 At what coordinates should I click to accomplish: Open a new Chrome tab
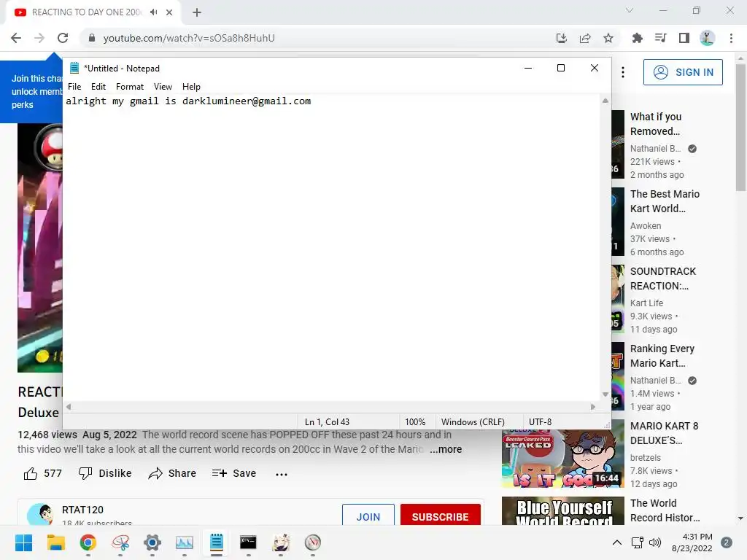point(197,12)
